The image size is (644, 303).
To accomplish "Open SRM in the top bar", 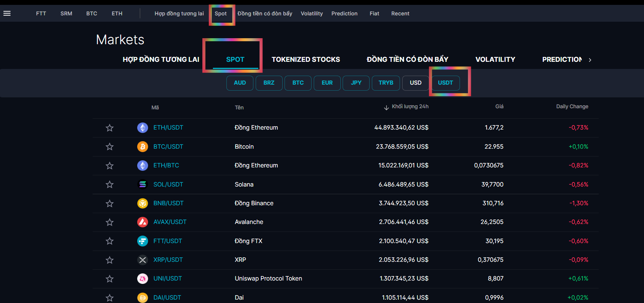I will tap(66, 13).
